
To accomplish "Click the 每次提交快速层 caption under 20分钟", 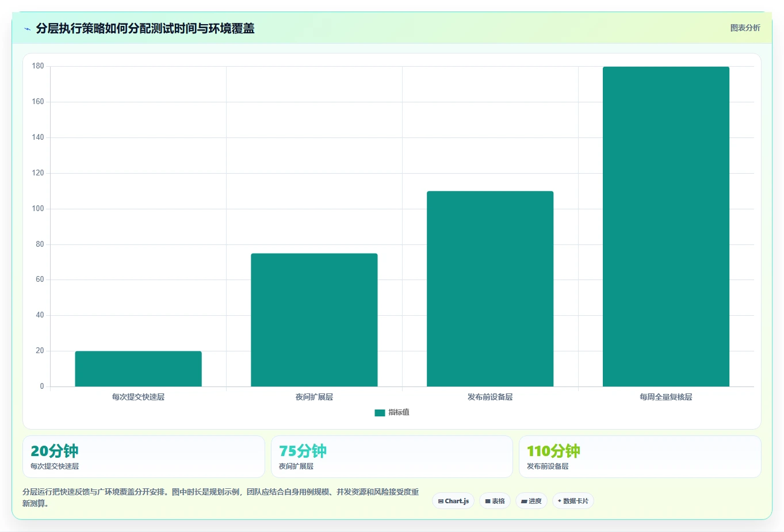I will click(55, 466).
